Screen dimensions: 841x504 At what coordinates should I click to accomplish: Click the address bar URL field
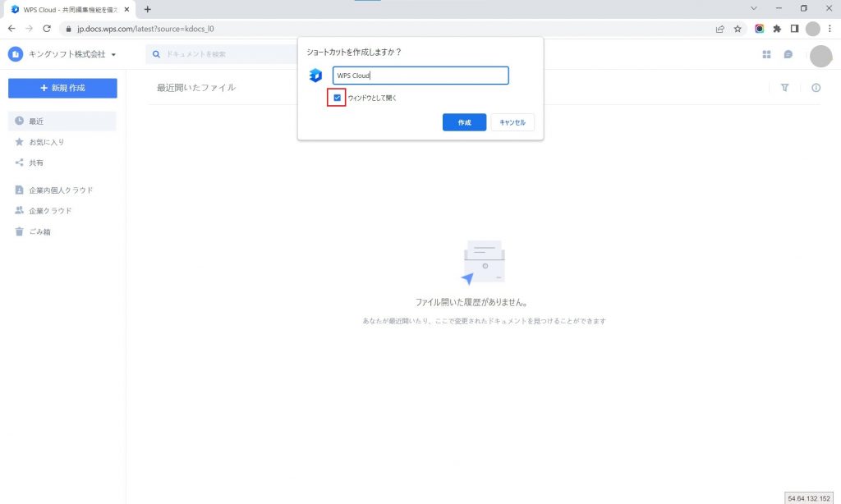pyautogui.click(x=386, y=29)
